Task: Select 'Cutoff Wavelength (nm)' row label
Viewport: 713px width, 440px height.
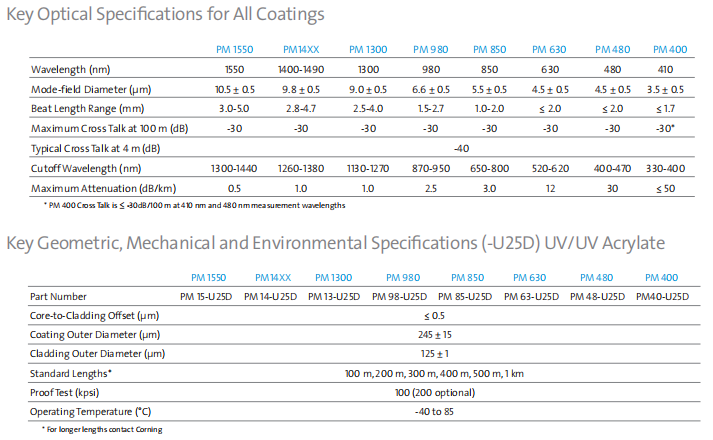Action: pyautogui.click(x=86, y=169)
